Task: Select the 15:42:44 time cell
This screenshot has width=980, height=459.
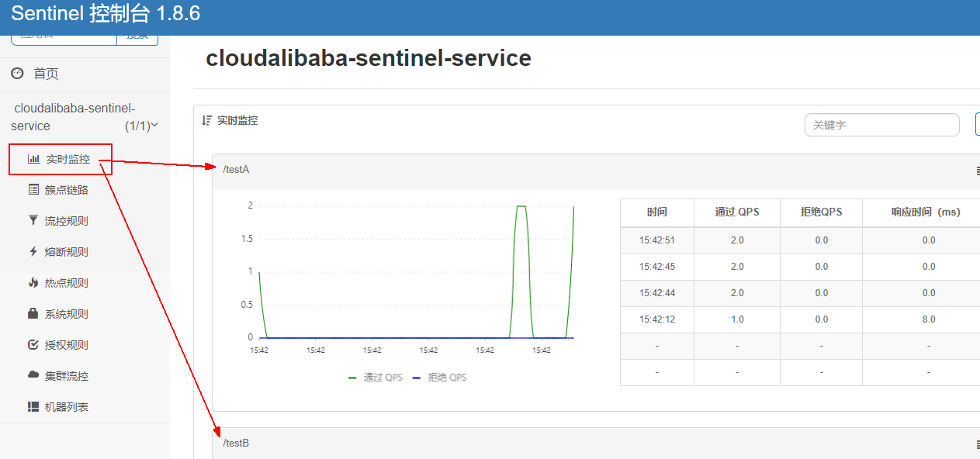Action: (x=657, y=293)
